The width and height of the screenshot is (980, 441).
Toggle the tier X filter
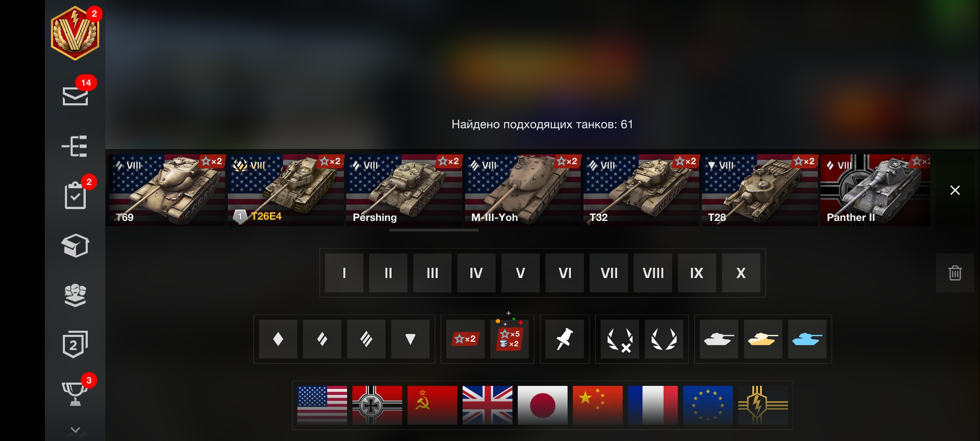(741, 273)
